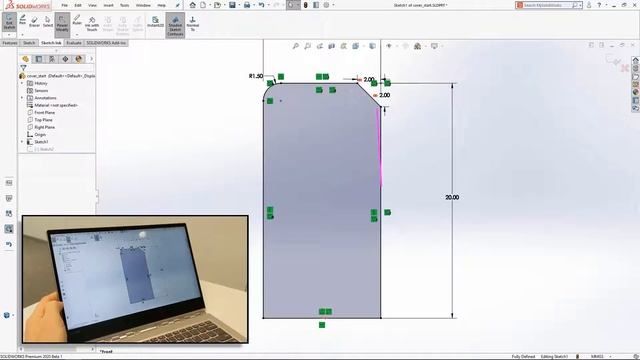Switch to the Sketch tab

click(29, 43)
